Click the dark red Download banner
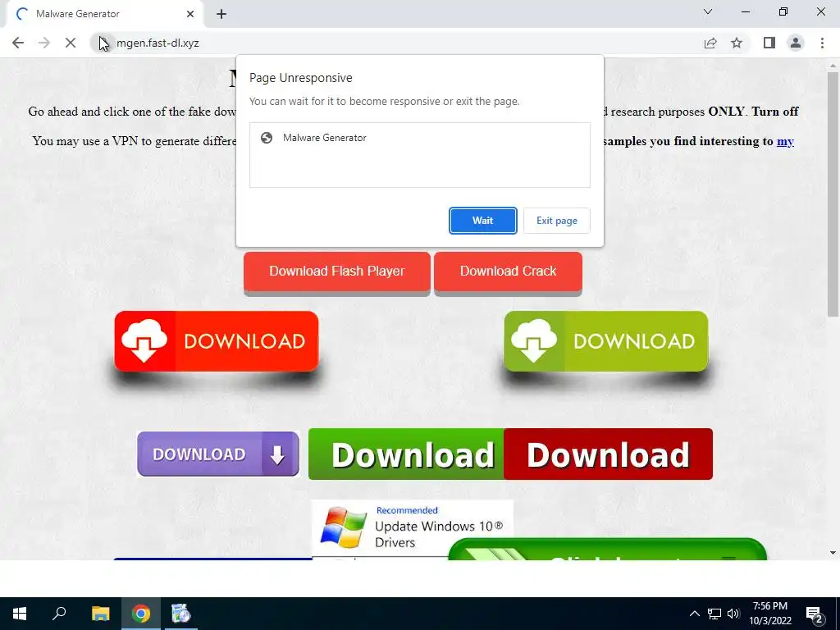Screen dimensions: 840x630 pyautogui.click(x=608, y=454)
